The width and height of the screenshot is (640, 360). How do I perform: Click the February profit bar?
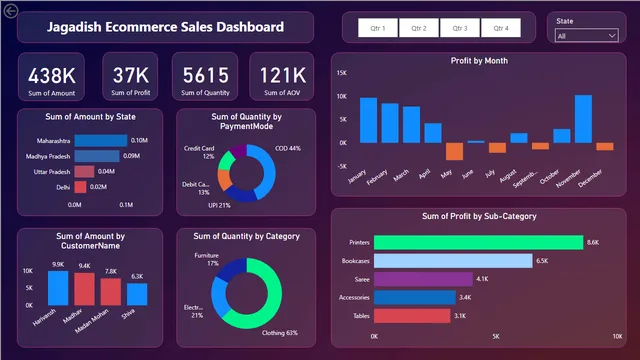coord(390,123)
